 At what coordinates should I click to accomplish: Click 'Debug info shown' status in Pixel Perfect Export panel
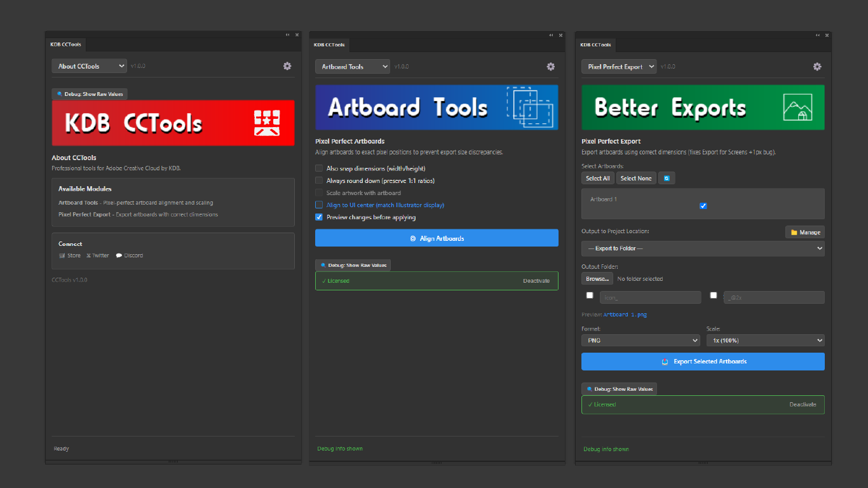606,449
